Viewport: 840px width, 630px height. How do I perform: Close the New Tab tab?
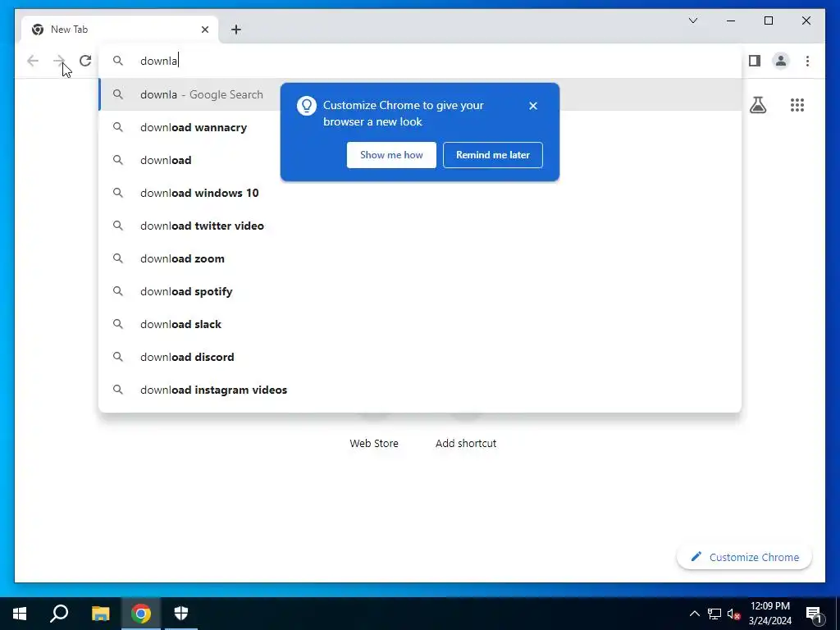tap(204, 30)
